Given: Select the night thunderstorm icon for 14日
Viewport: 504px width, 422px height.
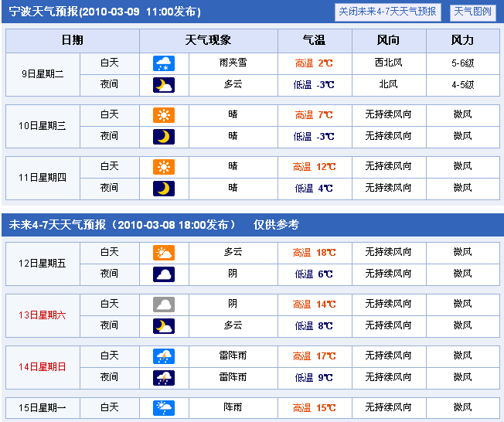Looking at the screenshot, I should tap(164, 378).
